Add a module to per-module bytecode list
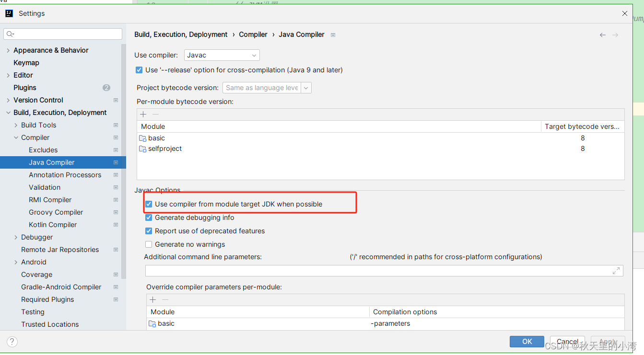Viewport: 644px width, 355px height. (142, 114)
